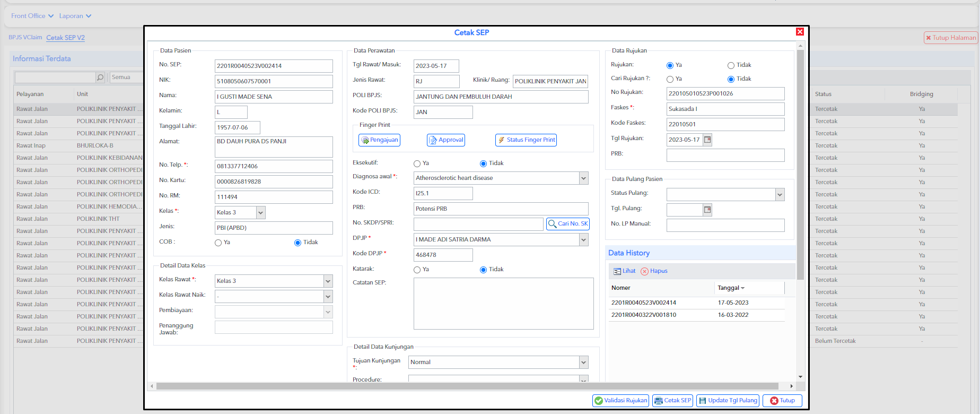This screenshot has width=980, height=414.
Task: Click scrollbar right arrow in dialog
Action: tap(792, 386)
